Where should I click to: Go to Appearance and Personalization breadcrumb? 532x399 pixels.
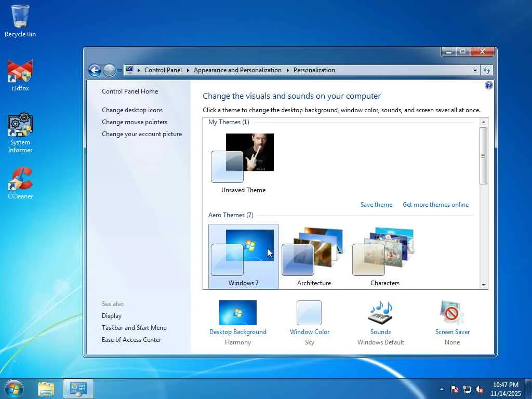tap(237, 70)
